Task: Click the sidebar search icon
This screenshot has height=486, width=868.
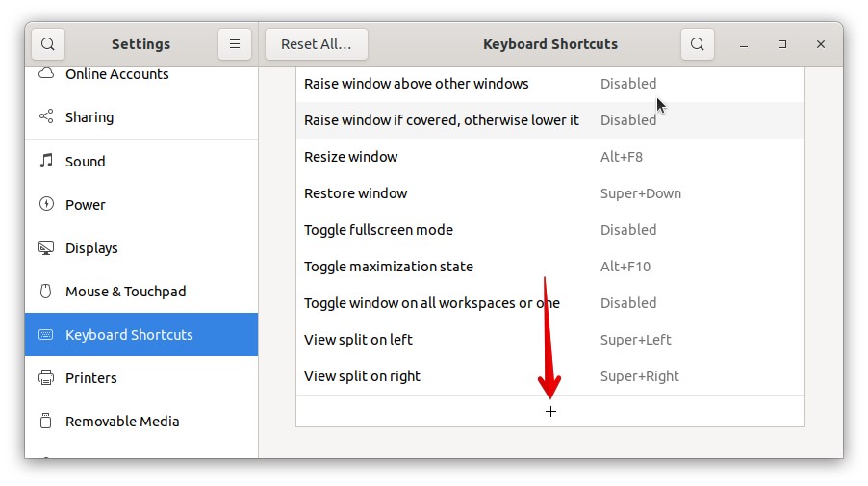Action: pos(47,44)
